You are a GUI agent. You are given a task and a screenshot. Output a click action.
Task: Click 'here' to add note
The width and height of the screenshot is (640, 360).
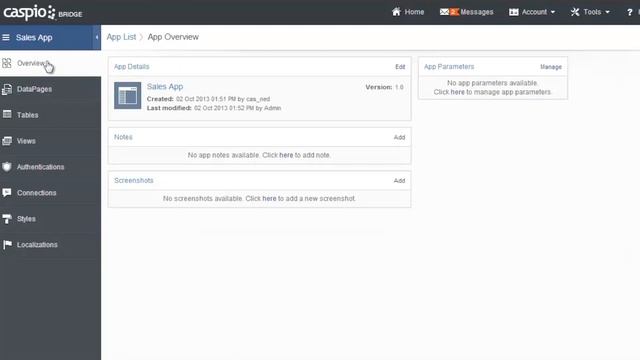pos(286,155)
